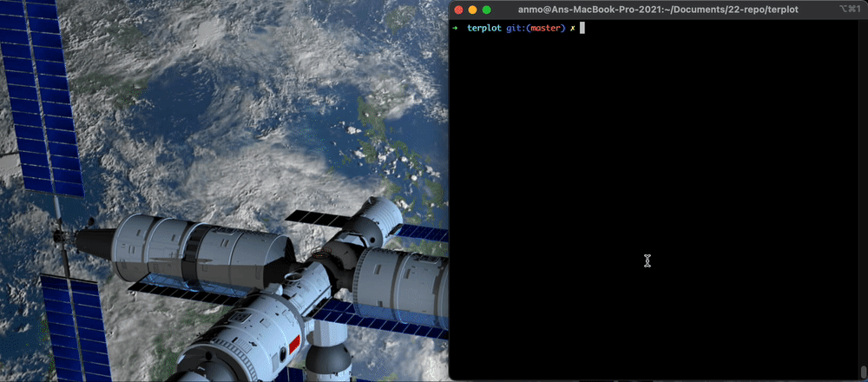Maximize the terminal with the green button

point(487,10)
